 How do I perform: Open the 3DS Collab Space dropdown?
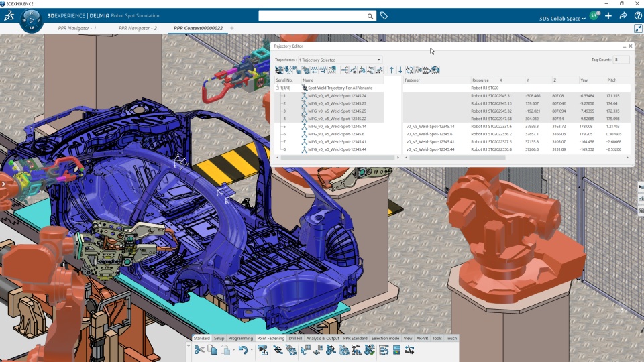tap(562, 19)
